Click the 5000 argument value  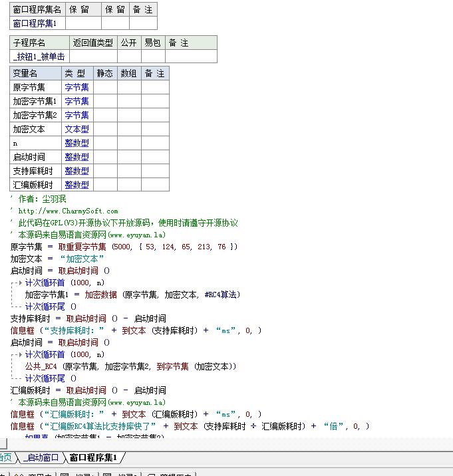pyautogui.click(x=122, y=247)
